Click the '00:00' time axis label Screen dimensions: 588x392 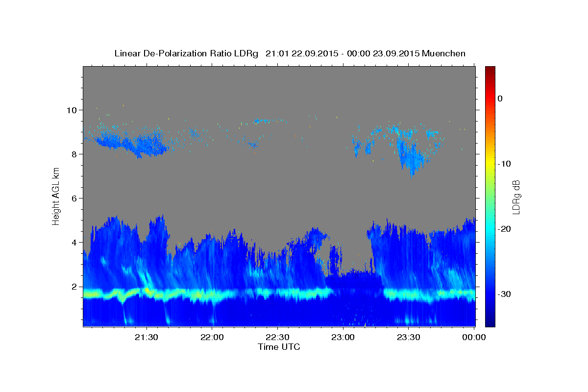pos(474,337)
